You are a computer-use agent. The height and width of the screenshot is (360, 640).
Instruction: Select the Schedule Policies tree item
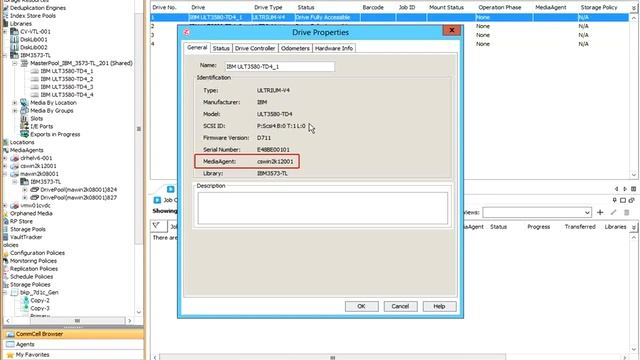click(31, 277)
